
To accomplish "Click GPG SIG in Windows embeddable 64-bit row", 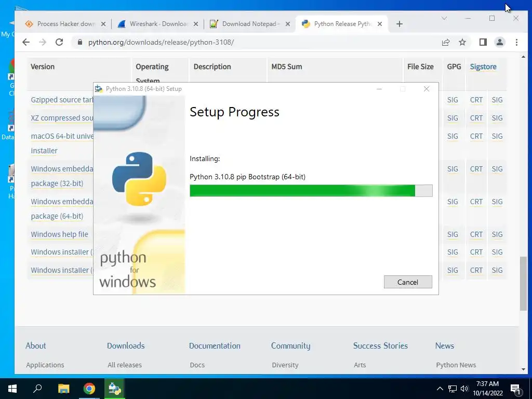I will tap(453, 202).
